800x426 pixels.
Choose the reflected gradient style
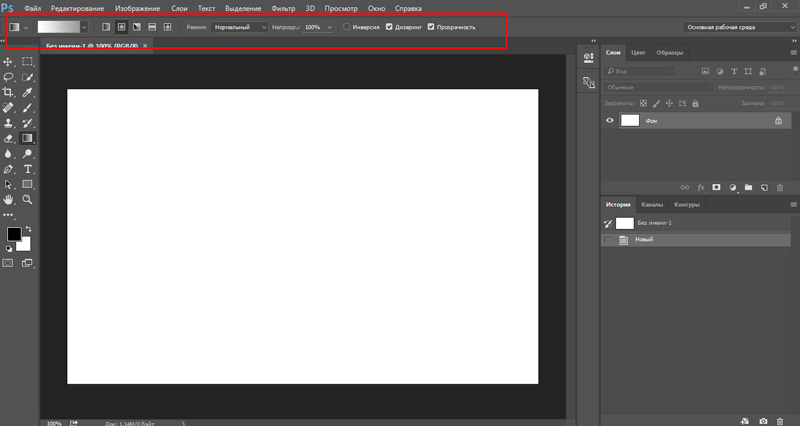[x=152, y=27]
